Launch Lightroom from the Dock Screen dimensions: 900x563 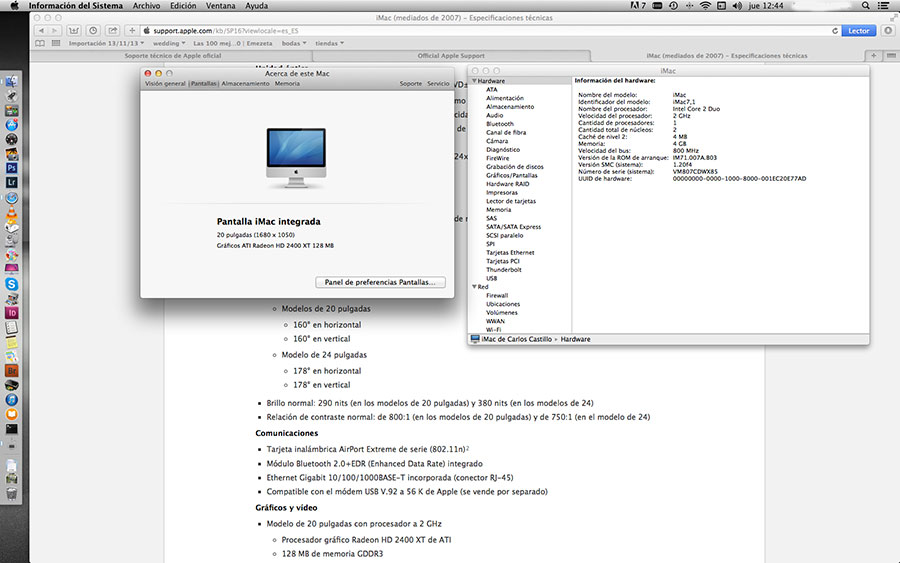[x=11, y=183]
